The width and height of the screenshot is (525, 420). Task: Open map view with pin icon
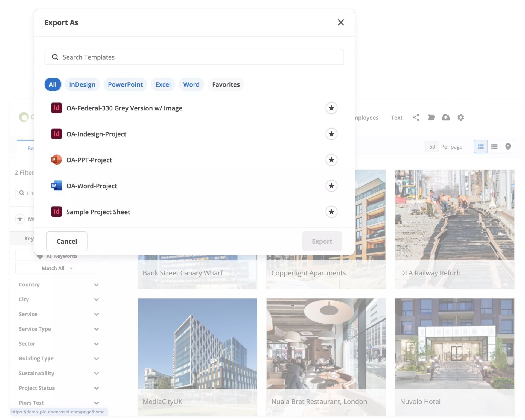508,147
